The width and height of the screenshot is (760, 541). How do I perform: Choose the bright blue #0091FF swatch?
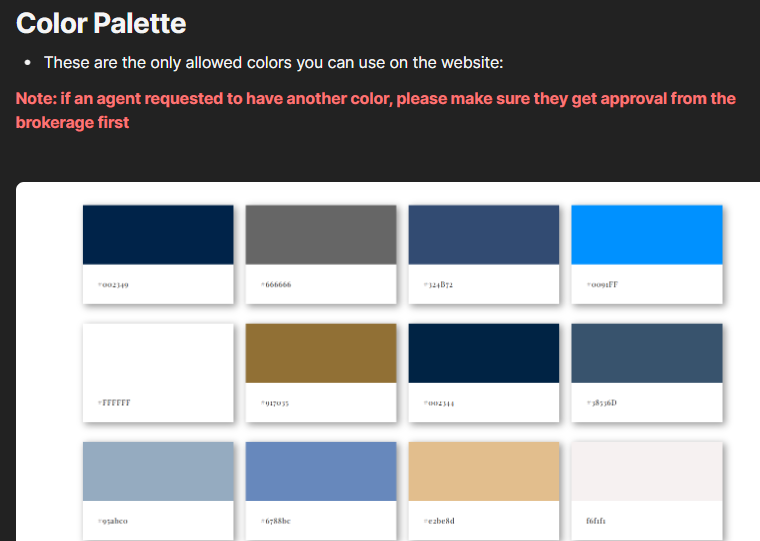click(x=647, y=235)
